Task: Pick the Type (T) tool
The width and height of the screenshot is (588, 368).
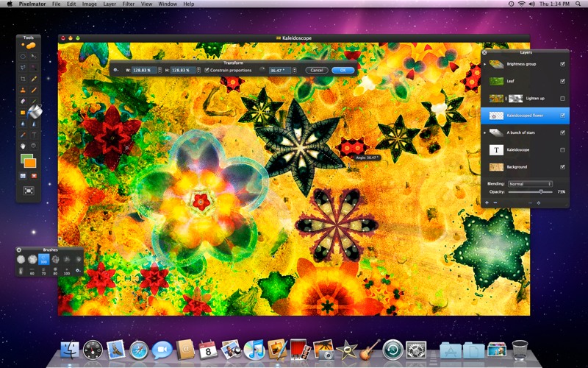Action: point(34,135)
